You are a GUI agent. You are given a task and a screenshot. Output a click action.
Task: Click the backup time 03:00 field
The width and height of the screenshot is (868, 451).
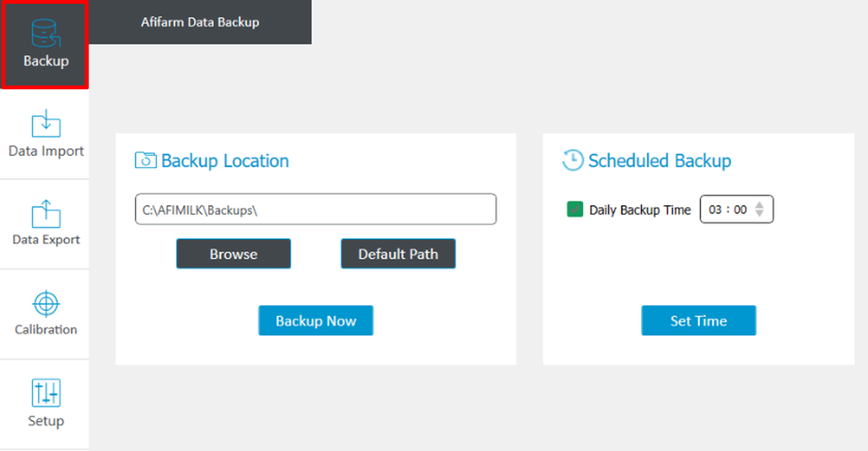tap(736, 209)
